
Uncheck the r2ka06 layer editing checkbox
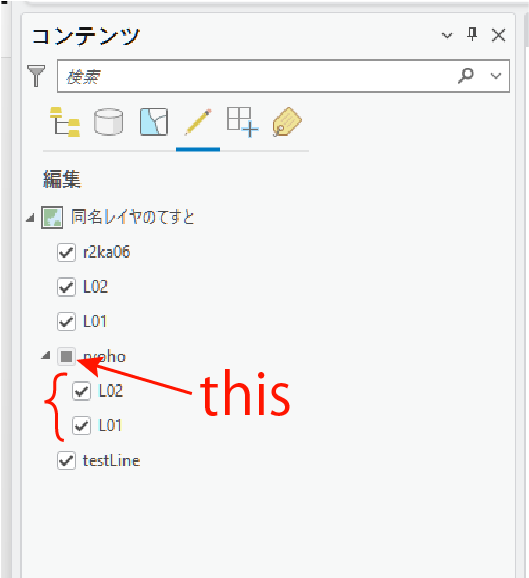click(x=66, y=253)
